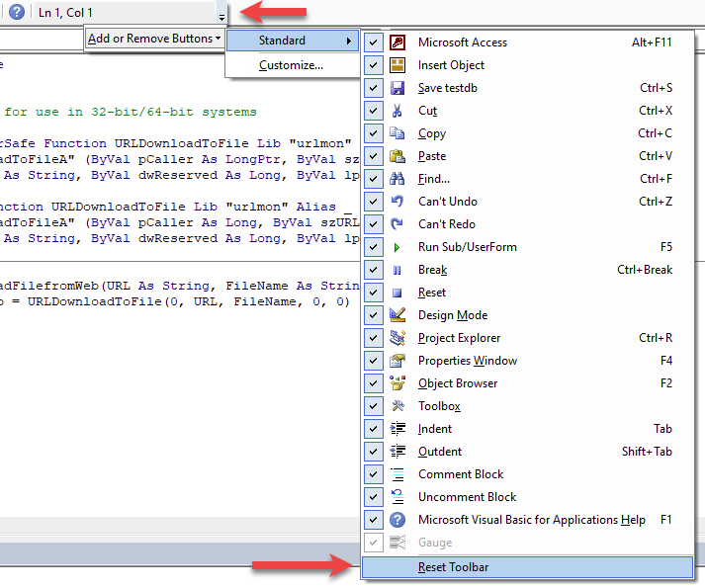705x588 pixels.
Task: Toggle the Toolbox button checkbox
Action: (373, 406)
